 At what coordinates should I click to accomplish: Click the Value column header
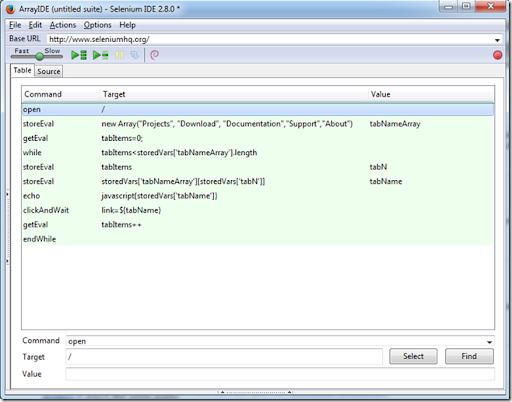431,94
